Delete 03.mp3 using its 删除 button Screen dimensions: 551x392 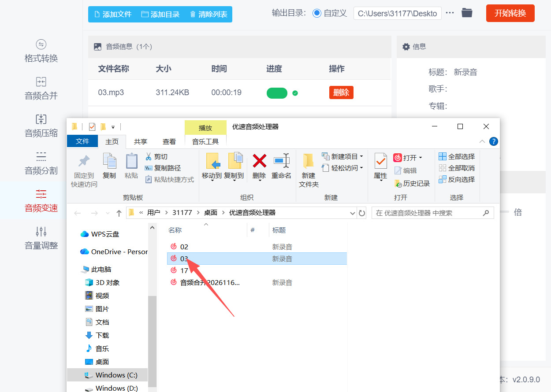point(341,92)
